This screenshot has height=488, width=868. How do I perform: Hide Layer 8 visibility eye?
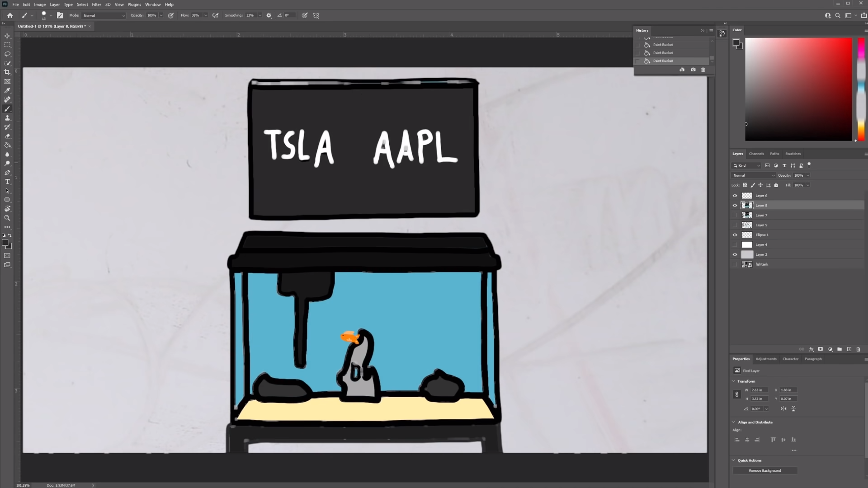735,206
